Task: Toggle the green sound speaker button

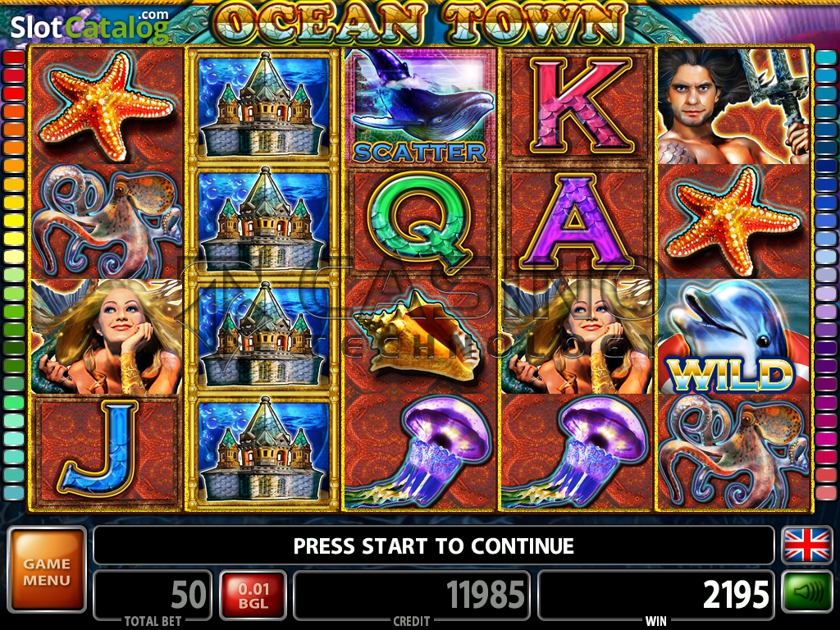Action: click(x=807, y=592)
